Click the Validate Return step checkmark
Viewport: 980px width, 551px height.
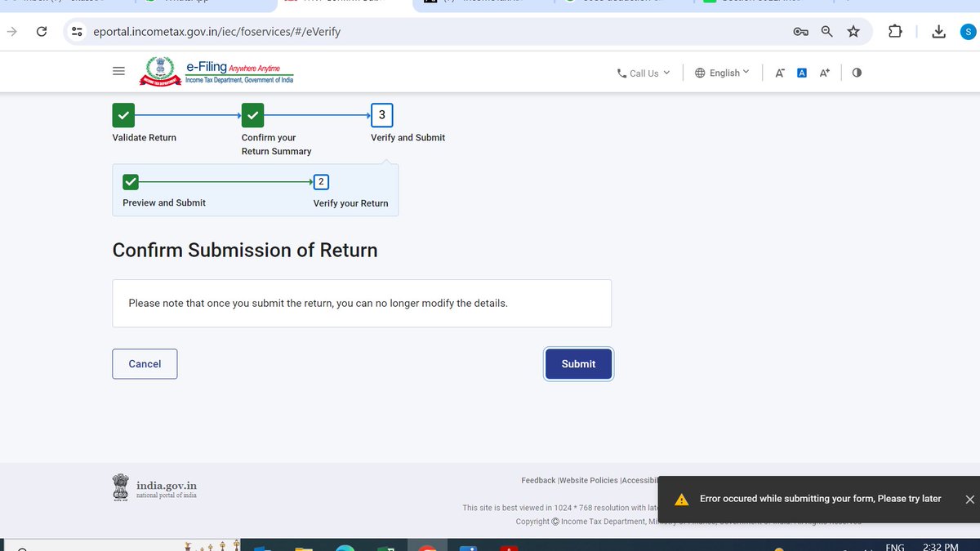(x=123, y=116)
